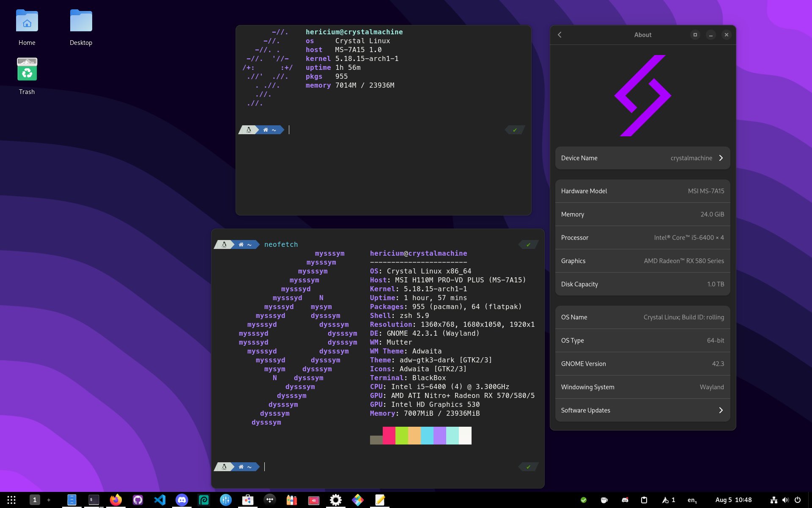
Task: Click the Home folder on desktop
Action: coord(27,26)
